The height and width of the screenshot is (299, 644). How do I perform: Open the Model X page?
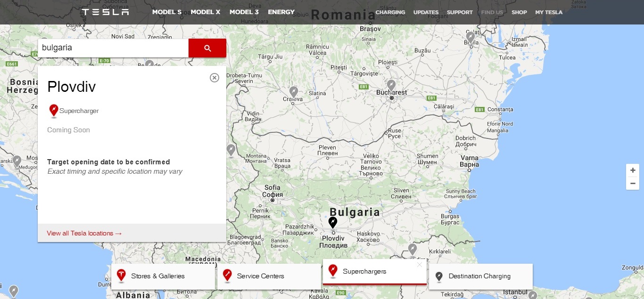[x=206, y=12]
